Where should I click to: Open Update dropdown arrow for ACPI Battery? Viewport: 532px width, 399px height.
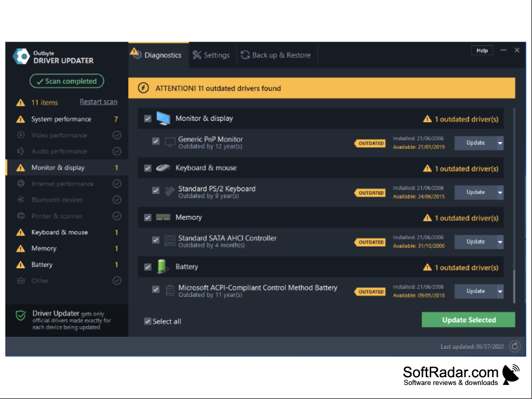[500, 292]
